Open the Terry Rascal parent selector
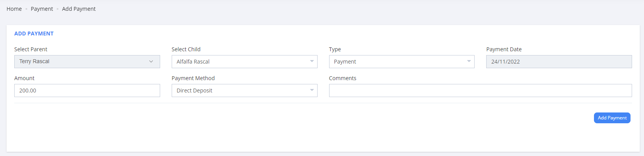The width and height of the screenshot is (644, 156). click(87, 62)
